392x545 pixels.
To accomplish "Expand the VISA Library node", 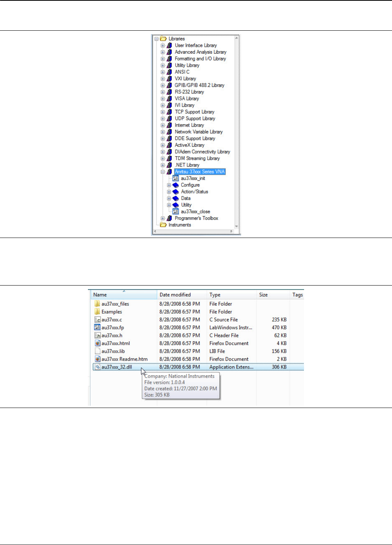I will point(163,99).
